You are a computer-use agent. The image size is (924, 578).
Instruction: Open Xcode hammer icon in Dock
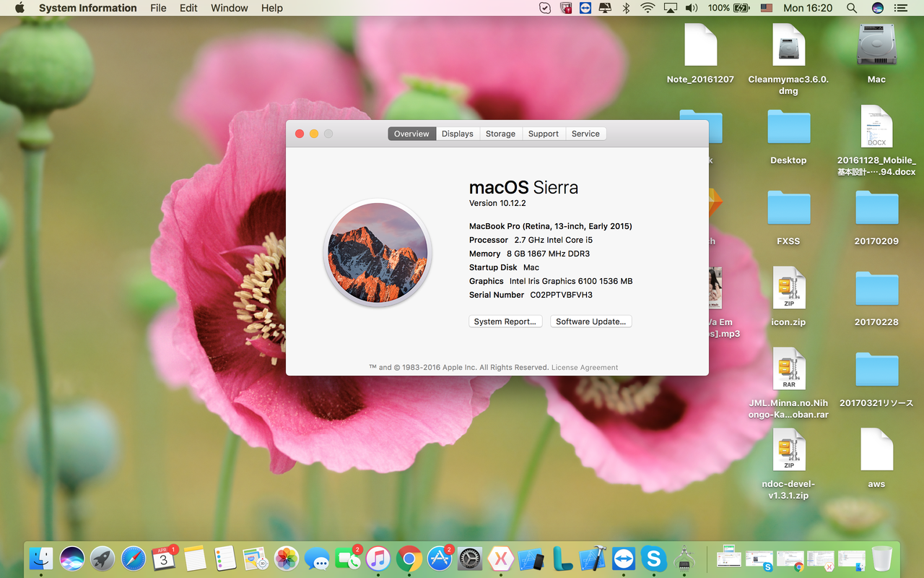tap(593, 558)
